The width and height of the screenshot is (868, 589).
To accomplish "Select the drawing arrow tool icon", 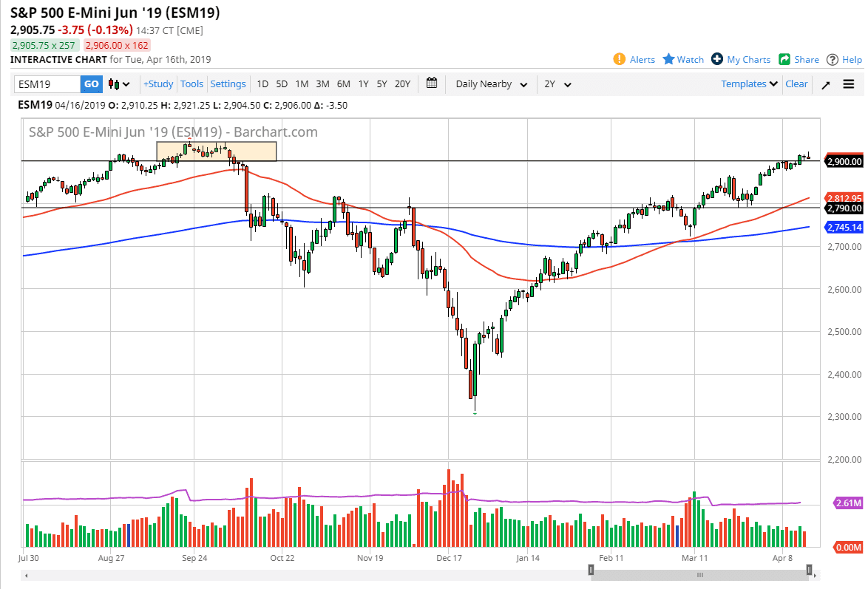I will (x=826, y=84).
